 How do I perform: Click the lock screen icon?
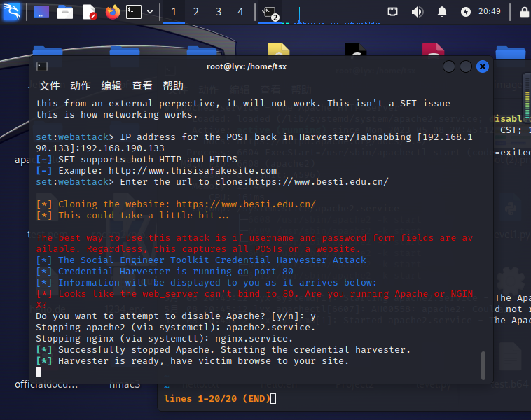pyautogui.click(x=525, y=12)
